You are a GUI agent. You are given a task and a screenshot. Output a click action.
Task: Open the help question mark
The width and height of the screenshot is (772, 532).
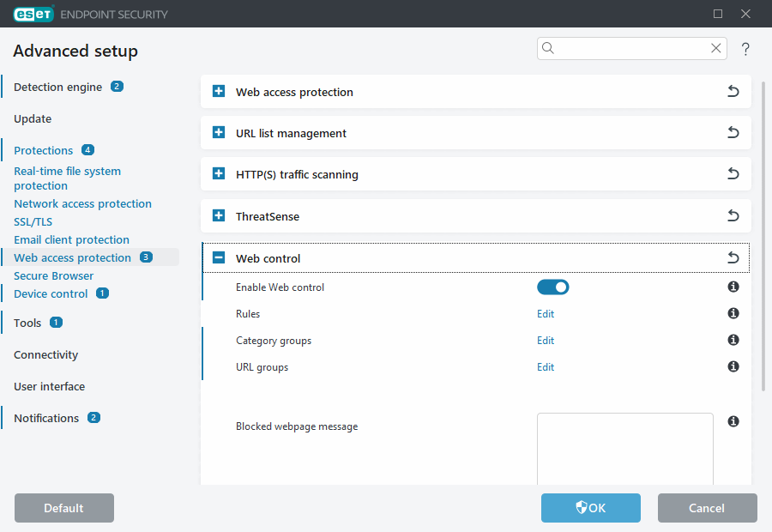click(745, 49)
